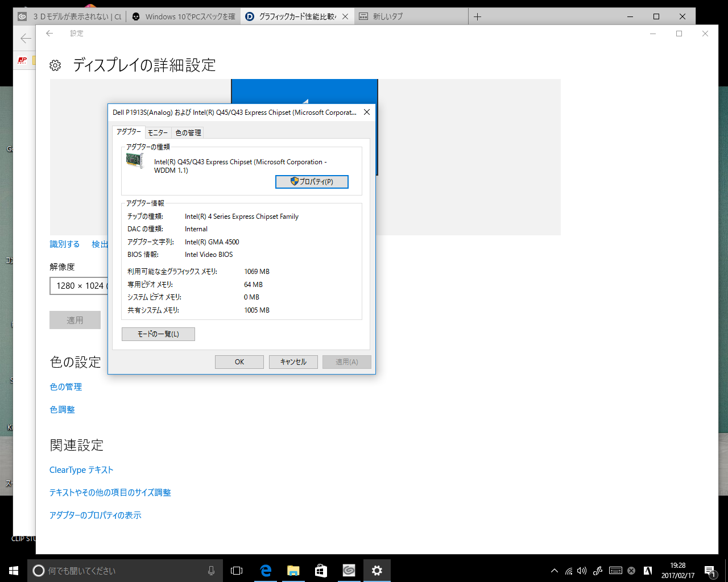Click the IME input mode A icon
The height and width of the screenshot is (582, 728).
(647, 571)
